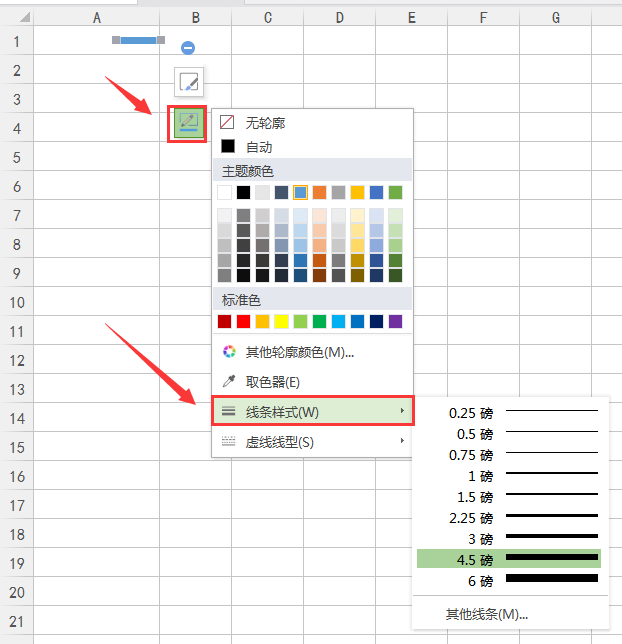Image resolution: width=622 pixels, height=644 pixels.
Task: Select row 10 header
Action: tap(16, 302)
